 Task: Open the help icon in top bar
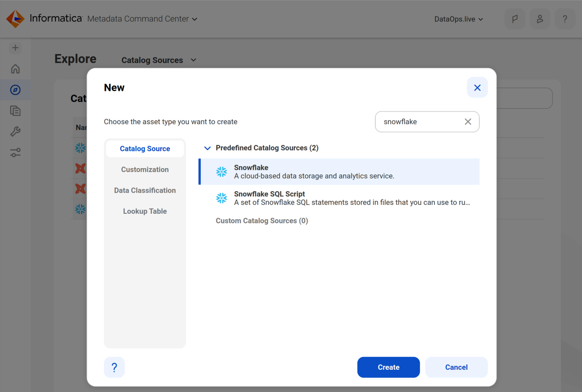565,19
